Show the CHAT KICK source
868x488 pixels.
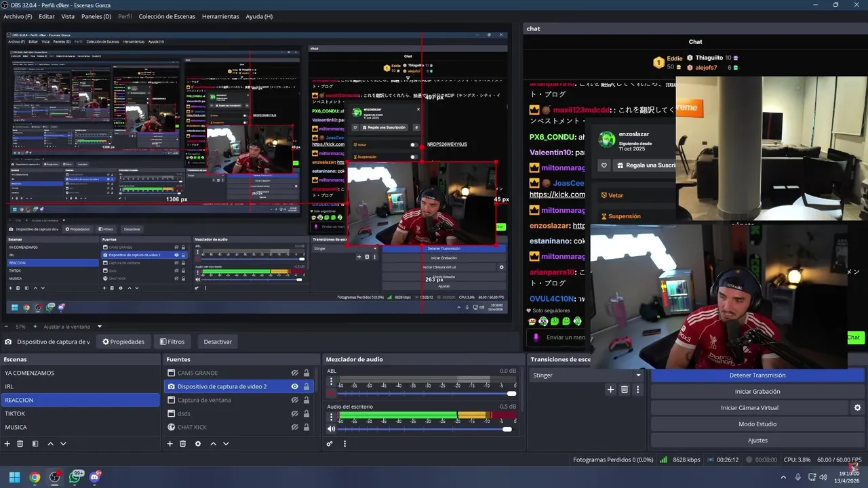click(295, 427)
